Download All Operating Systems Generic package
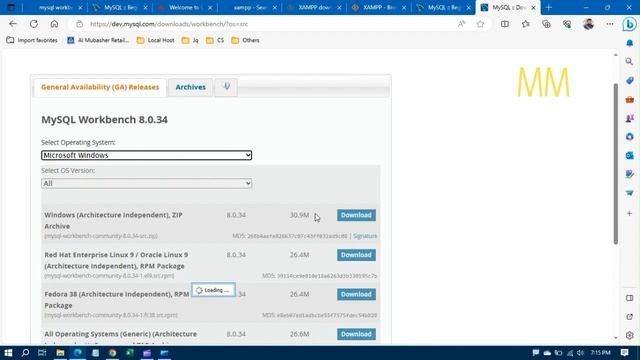Screen dimensions: 640x360 (x=356, y=334)
